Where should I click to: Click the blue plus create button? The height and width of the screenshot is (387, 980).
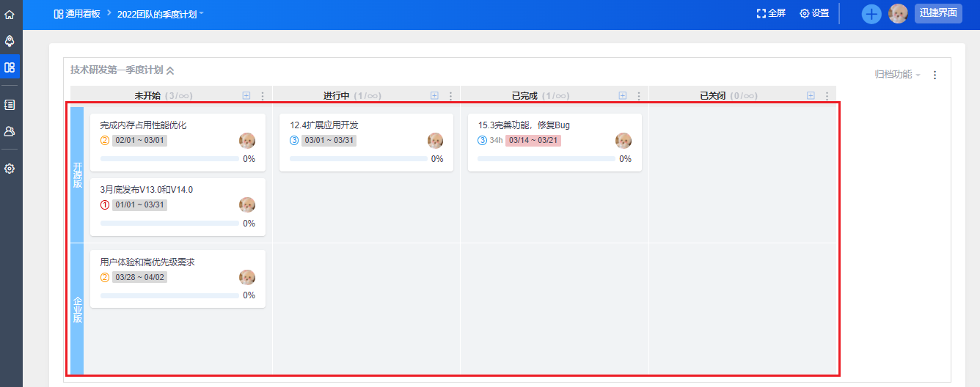(x=871, y=14)
